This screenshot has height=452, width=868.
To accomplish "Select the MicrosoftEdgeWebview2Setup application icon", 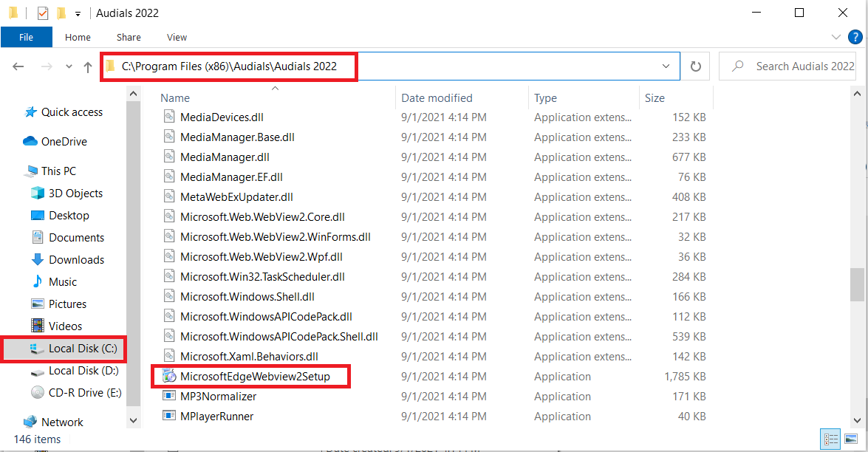I will click(x=169, y=376).
